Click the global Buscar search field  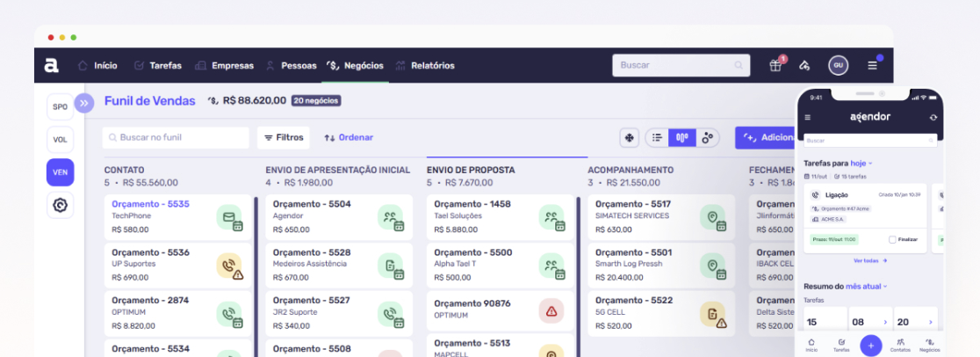[x=681, y=65]
